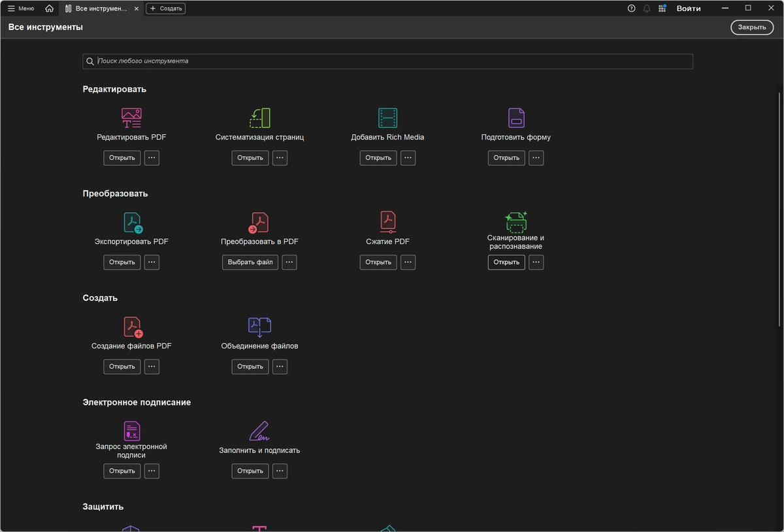Click the Создание файлов PDF icon
The height and width of the screenshot is (532, 784).
click(x=133, y=326)
